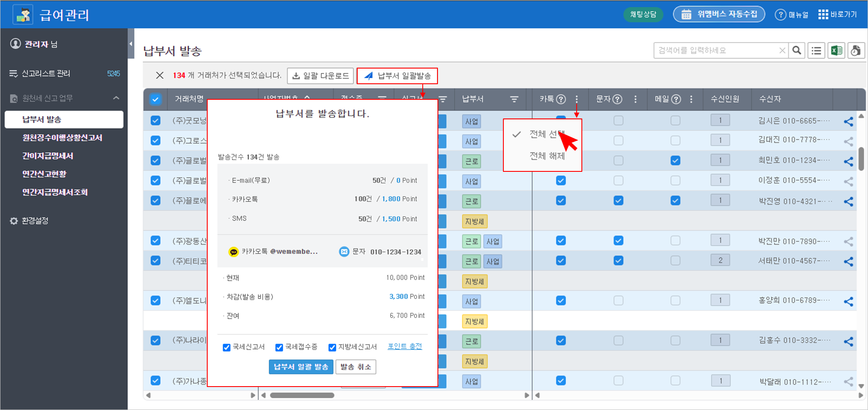Click the share icon in the 홍양희 row
Image resolution: width=868 pixels, height=410 pixels.
(x=848, y=302)
